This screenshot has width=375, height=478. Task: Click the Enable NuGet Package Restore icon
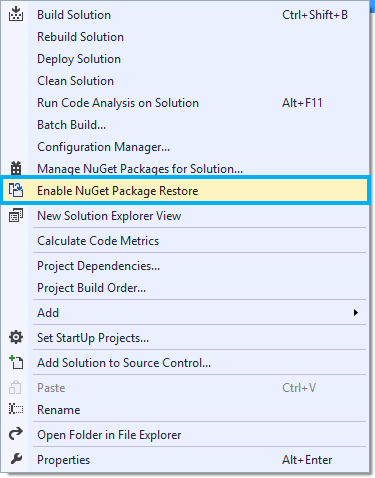(16, 190)
